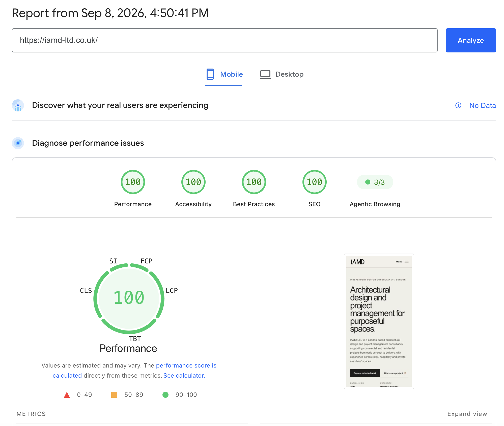Click the METRICS section heading
Image resolution: width=504 pixels, height=426 pixels.
click(31, 414)
